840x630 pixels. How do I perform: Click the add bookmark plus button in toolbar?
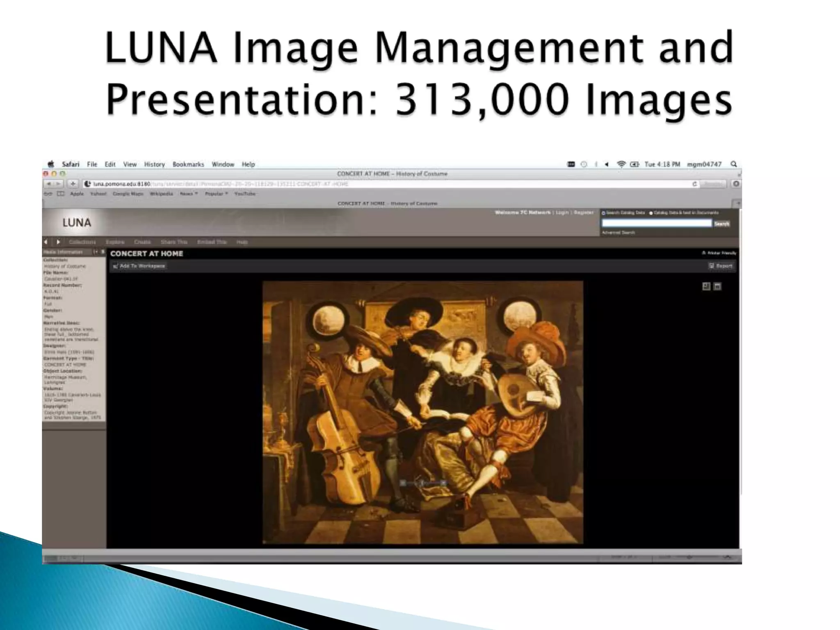(x=73, y=184)
